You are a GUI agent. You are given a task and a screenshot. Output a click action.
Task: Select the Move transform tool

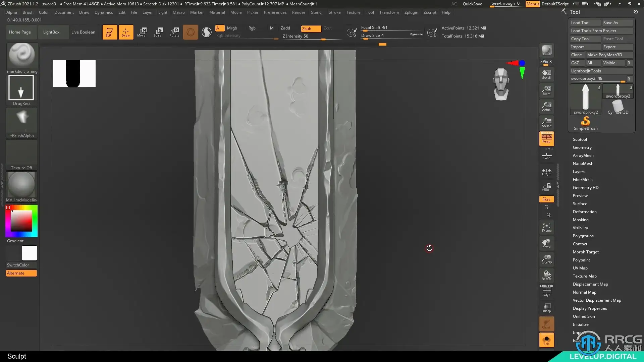pyautogui.click(x=142, y=32)
